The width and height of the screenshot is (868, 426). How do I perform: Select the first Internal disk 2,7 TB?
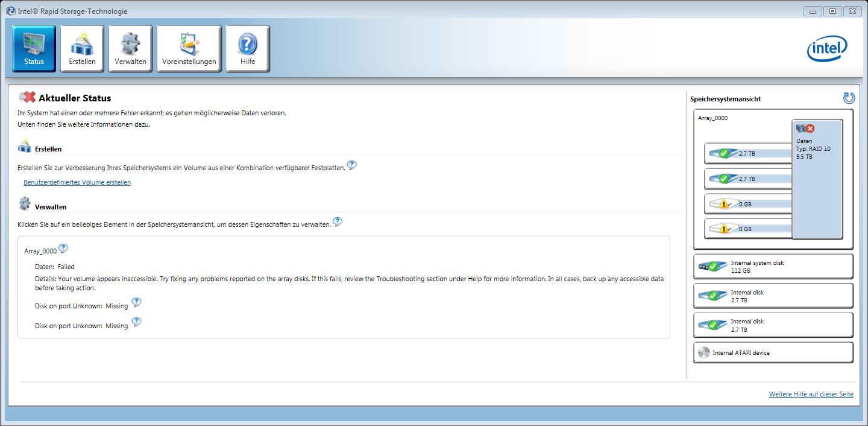[773, 296]
